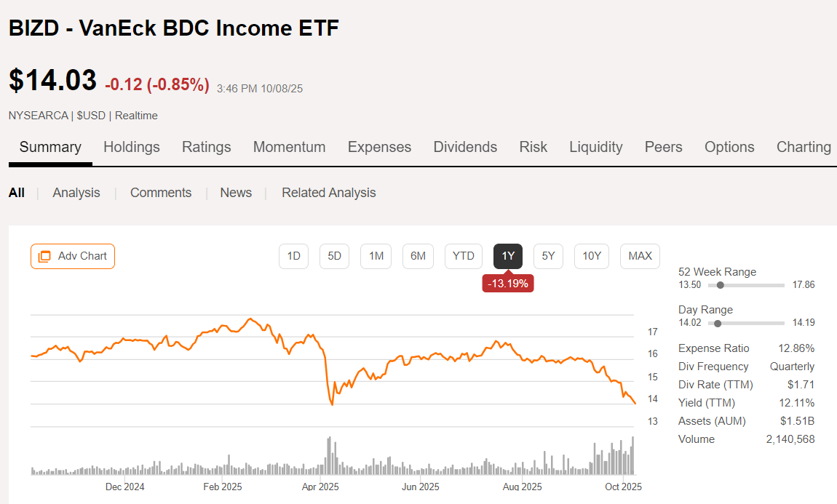Switch chart to 5Y range
The image size is (837, 504).
click(549, 256)
